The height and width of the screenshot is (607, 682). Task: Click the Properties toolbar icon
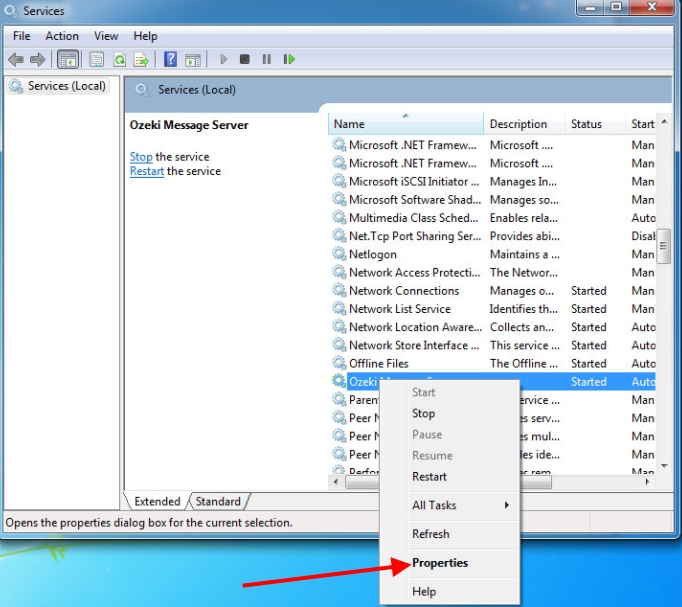(x=97, y=60)
